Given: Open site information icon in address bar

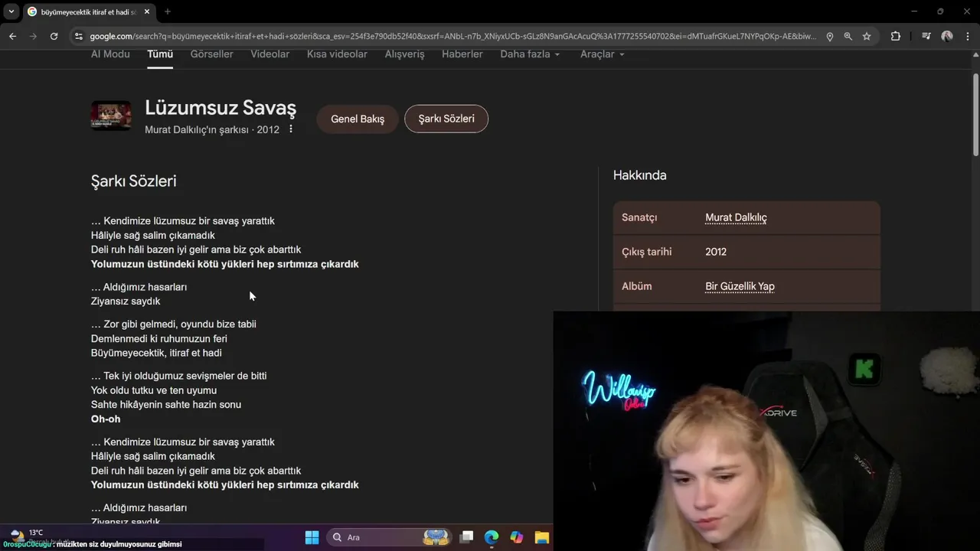Looking at the screenshot, I should click(x=78, y=36).
